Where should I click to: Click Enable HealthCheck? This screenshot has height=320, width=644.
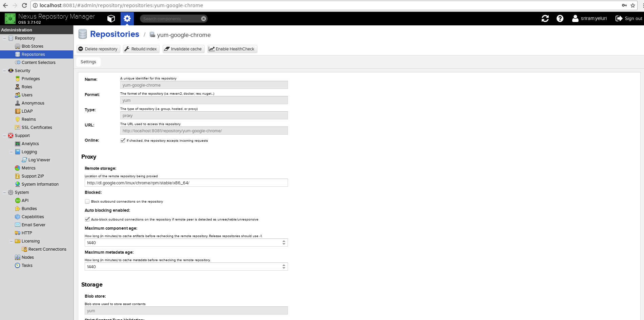point(232,49)
